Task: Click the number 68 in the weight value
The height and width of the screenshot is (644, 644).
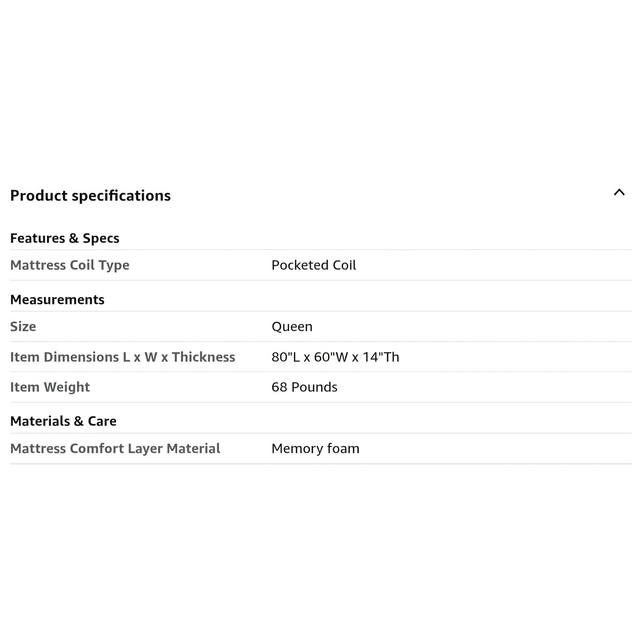Action: pyautogui.click(x=279, y=387)
